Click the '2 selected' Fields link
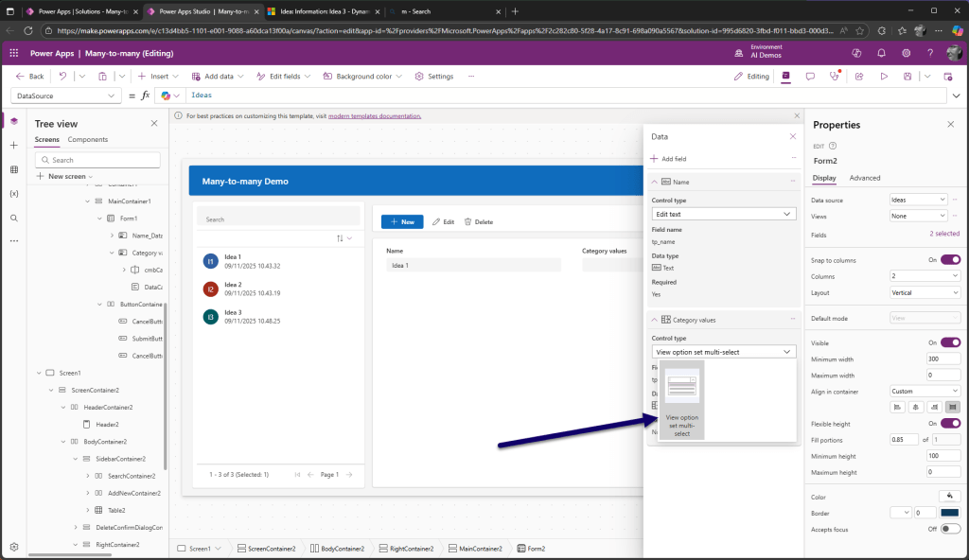This screenshot has width=969, height=560. pyautogui.click(x=943, y=234)
